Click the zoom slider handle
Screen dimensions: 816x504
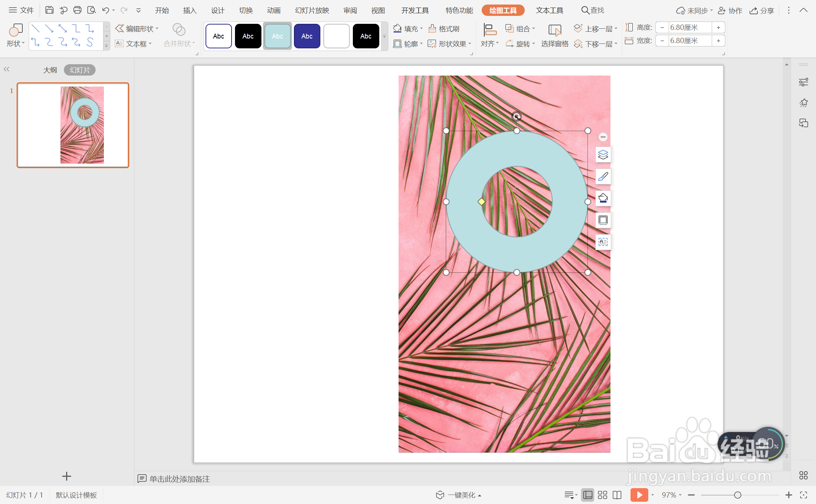[737, 495]
